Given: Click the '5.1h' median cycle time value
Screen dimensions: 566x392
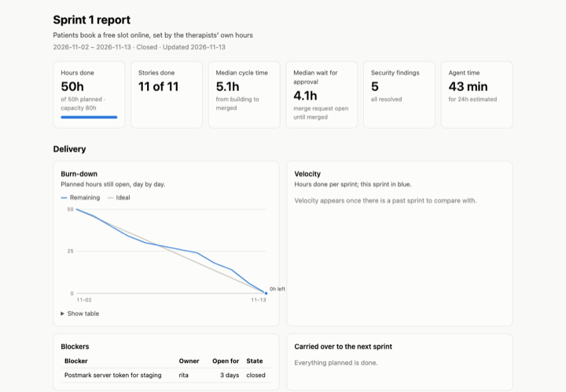Looking at the screenshot, I should 227,86.
